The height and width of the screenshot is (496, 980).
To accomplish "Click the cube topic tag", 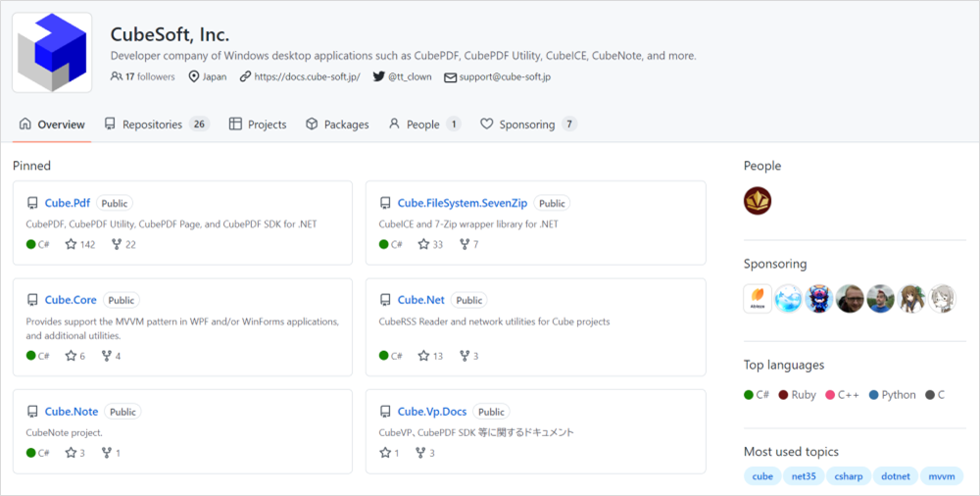I will coord(762,476).
